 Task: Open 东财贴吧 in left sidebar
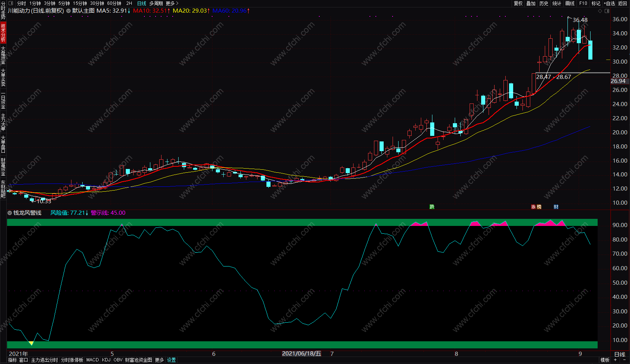3,189
